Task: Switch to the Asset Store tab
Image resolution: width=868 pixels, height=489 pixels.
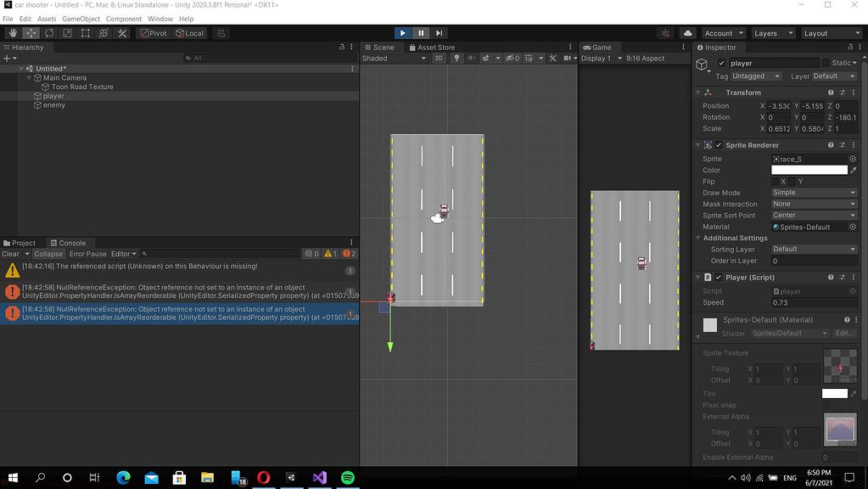Action: pyautogui.click(x=431, y=48)
